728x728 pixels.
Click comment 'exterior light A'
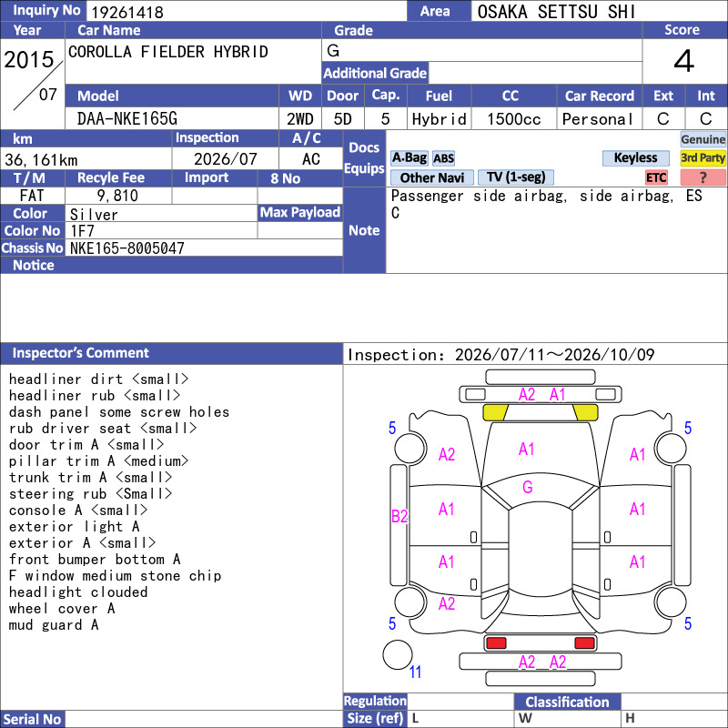75,527
